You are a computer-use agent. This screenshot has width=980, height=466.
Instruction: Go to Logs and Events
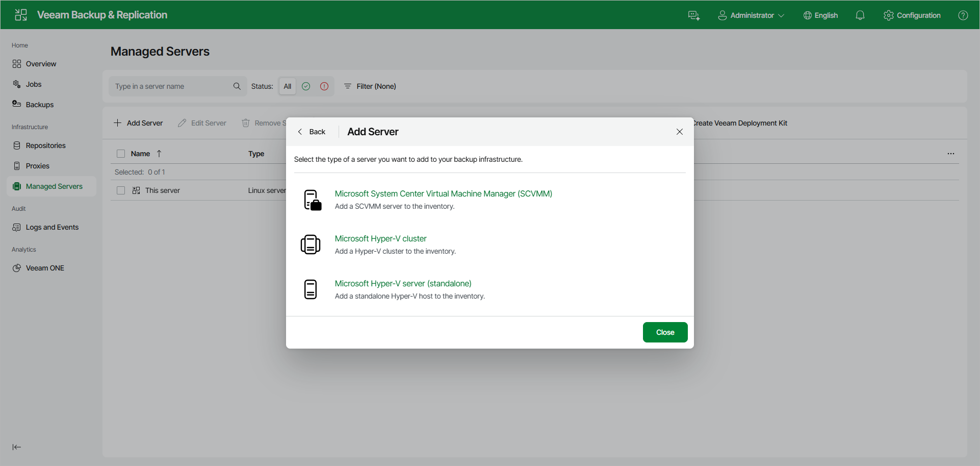(51, 227)
